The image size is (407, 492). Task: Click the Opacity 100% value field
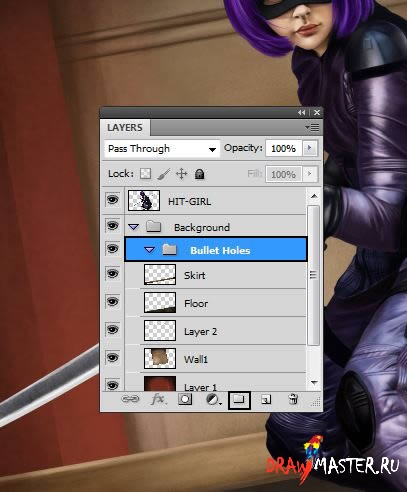pyautogui.click(x=284, y=148)
